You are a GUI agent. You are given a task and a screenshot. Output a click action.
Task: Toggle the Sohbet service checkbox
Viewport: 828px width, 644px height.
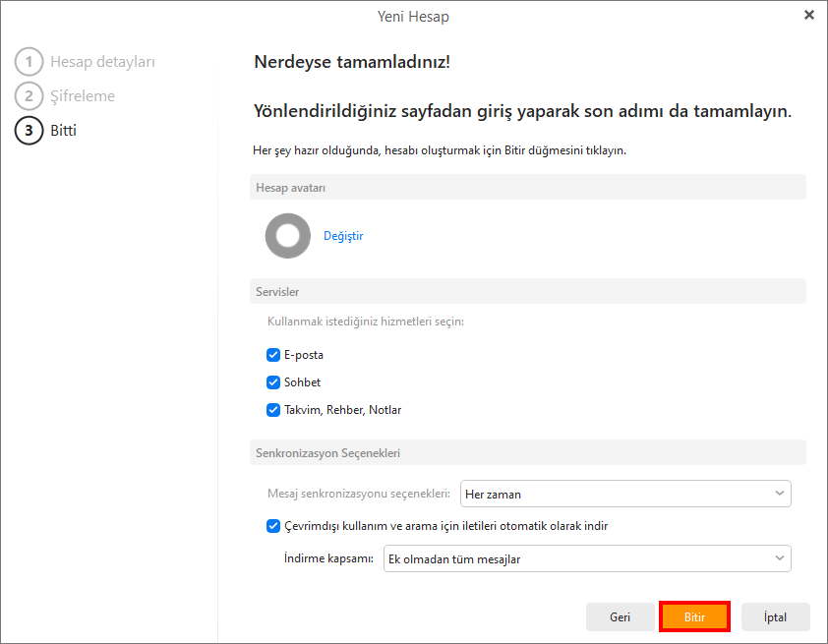click(x=273, y=382)
